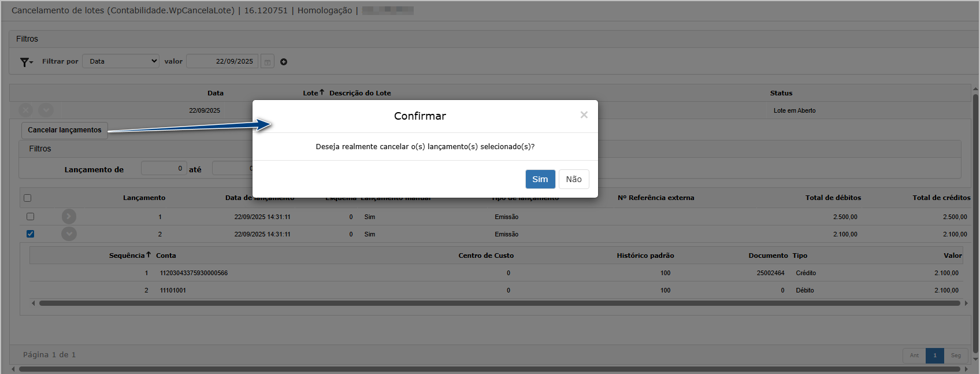Click the Total de créditos header
The image size is (980, 374).
coord(941,198)
